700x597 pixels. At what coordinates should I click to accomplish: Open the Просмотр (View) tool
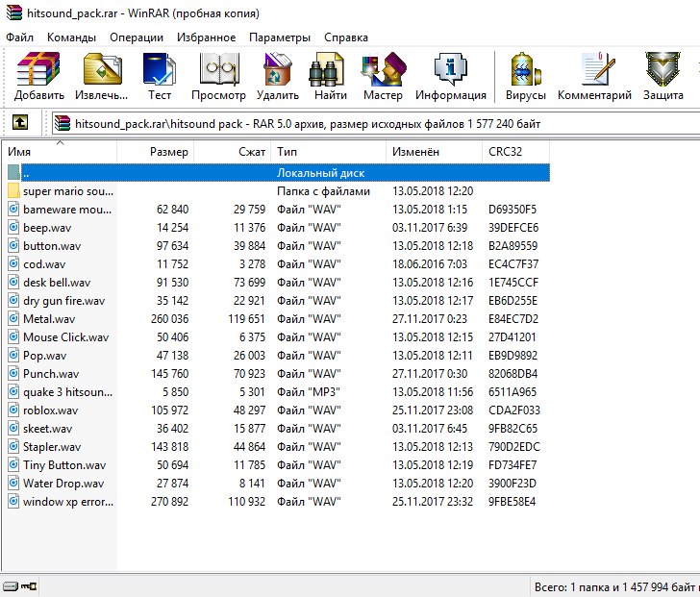click(x=218, y=77)
